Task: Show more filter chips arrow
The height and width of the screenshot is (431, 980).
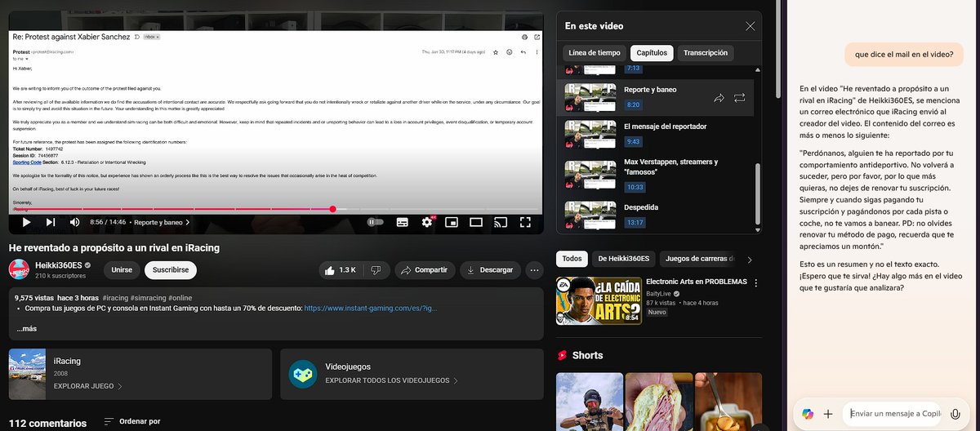Action: [750, 259]
